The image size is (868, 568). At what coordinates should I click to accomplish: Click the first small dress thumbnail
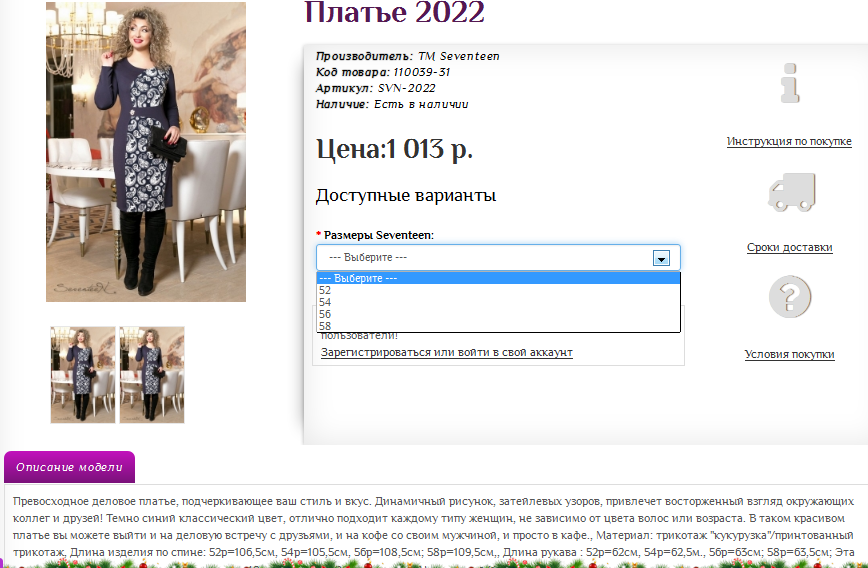83,375
